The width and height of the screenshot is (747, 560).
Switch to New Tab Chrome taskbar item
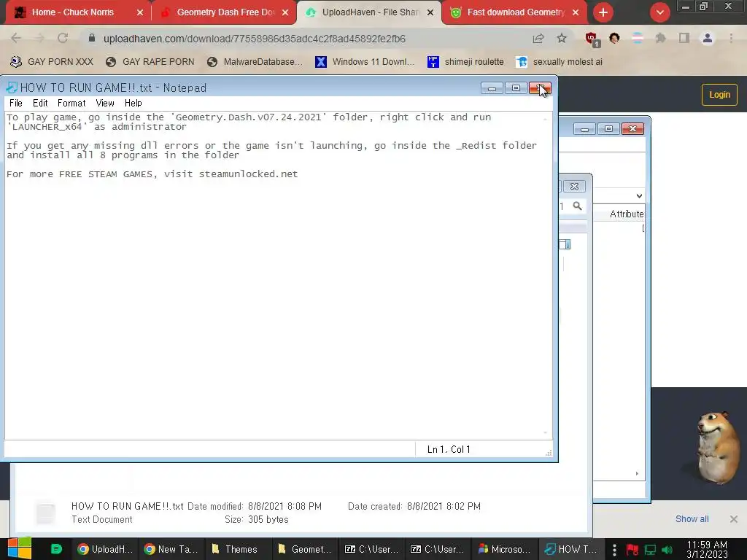pos(171,549)
